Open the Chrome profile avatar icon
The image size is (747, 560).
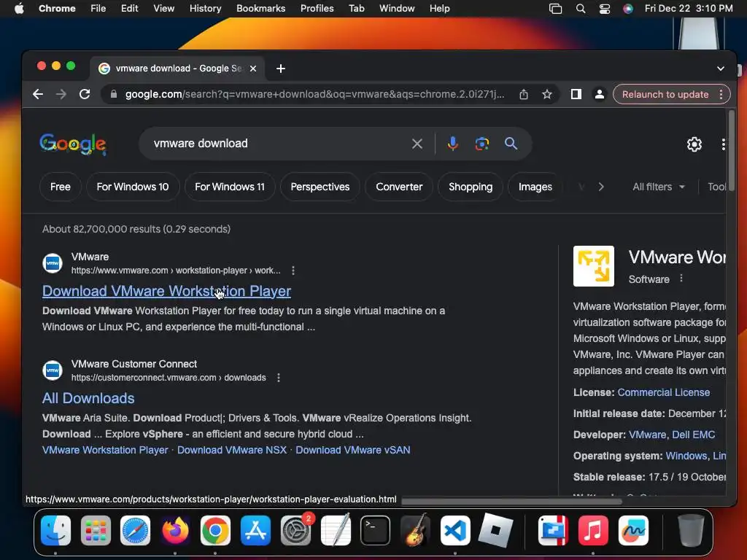pyautogui.click(x=600, y=94)
